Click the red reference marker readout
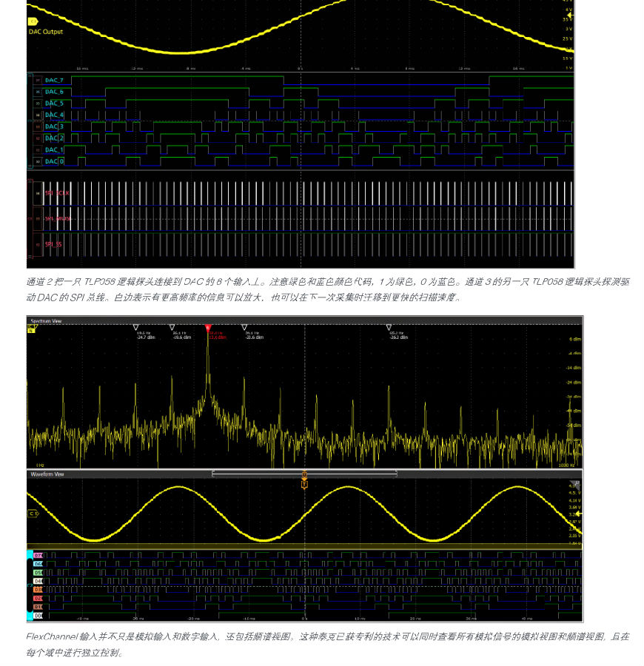Viewport: 644px width, 666px height. coord(218,335)
